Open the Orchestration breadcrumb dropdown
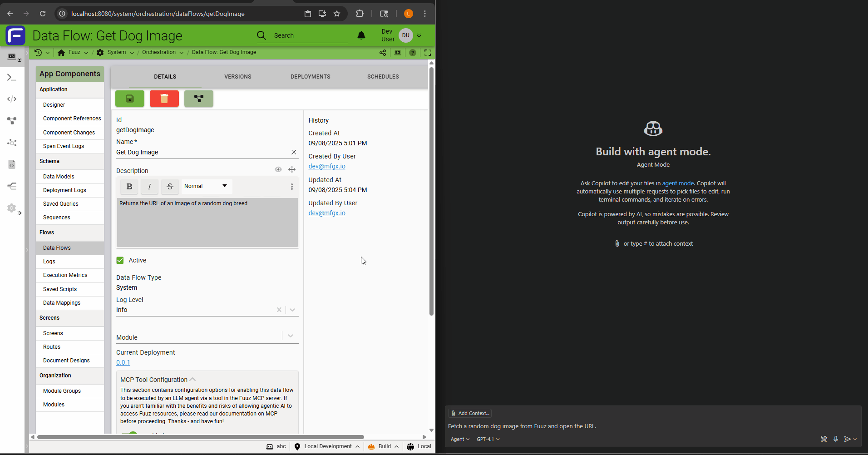The image size is (868, 455). (182, 53)
